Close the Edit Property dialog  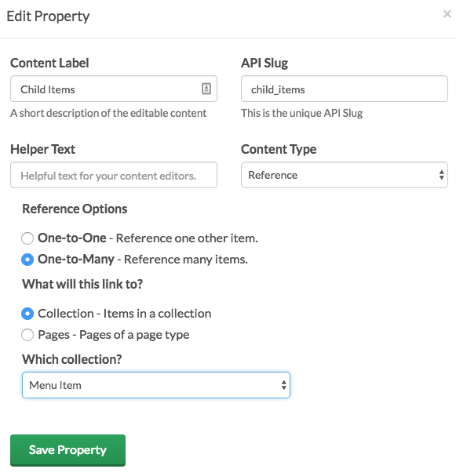pos(447,14)
